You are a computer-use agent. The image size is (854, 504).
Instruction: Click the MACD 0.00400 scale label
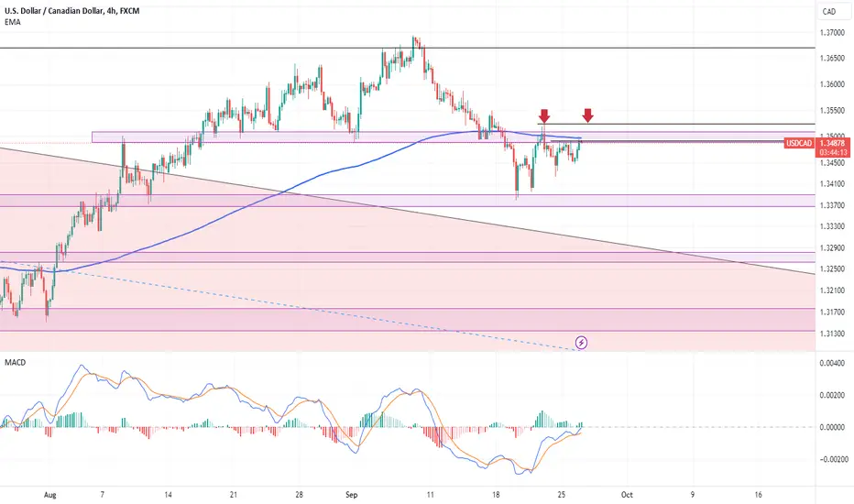832,364
